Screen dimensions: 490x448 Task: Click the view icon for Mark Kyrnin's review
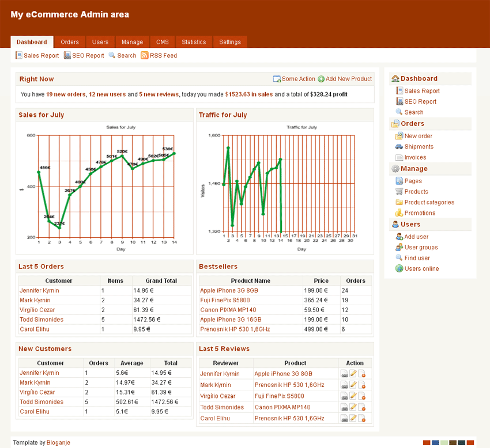pos(344,385)
